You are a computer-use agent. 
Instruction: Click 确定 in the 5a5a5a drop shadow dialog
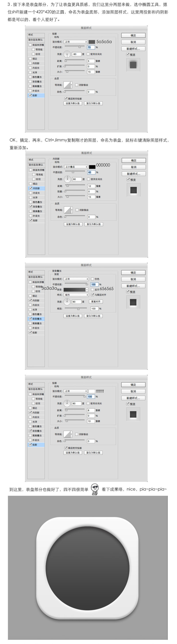click(x=133, y=35)
